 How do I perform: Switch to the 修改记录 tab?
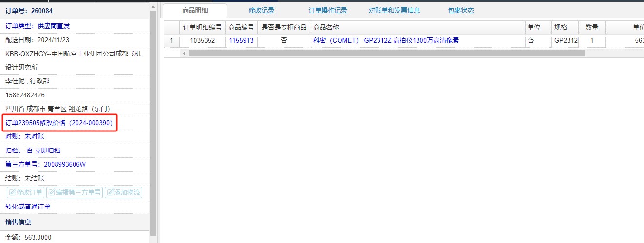click(262, 10)
